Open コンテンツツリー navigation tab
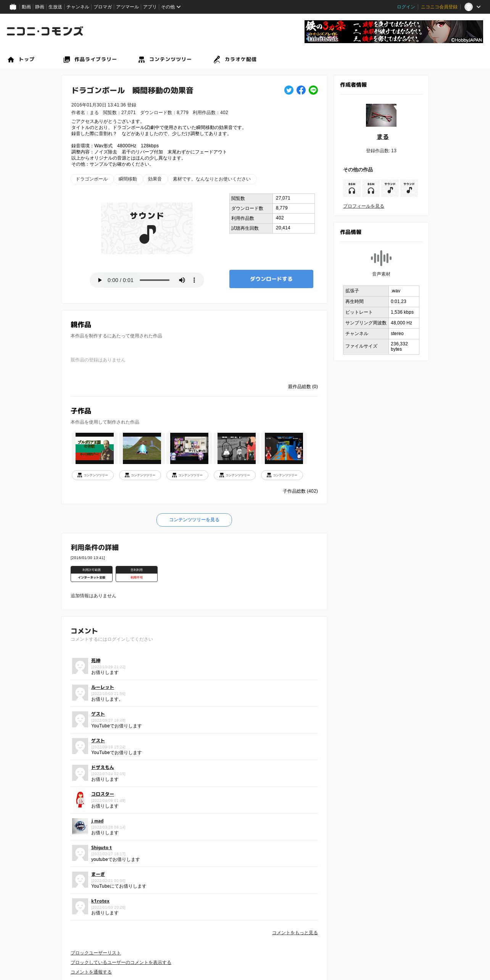 pyautogui.click(x=165, y=60)
